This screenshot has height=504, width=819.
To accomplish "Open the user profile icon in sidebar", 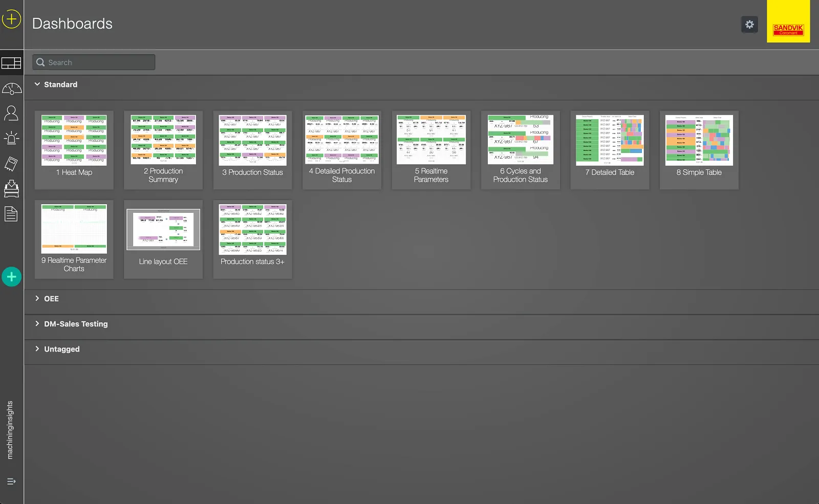I will (11, 113).
